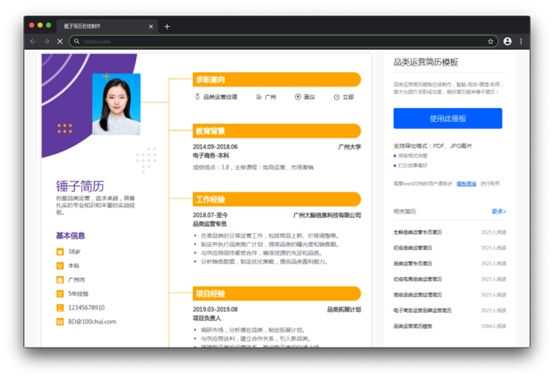The height and width of the screenshot is (379, 554).
Task: Open the browser profile avatar icon
Action: coord(507,41)
